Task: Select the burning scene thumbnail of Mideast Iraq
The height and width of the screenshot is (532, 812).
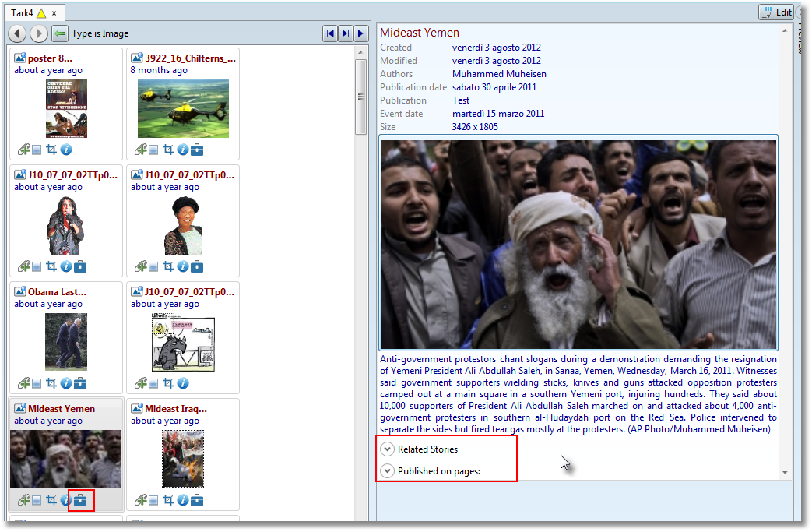Action: [x=183, y=459]
